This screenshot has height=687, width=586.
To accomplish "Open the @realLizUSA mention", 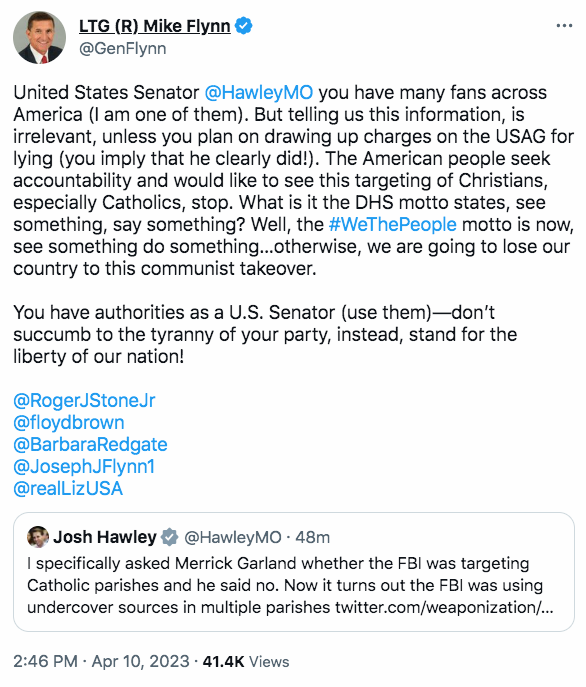I will 68,489.
